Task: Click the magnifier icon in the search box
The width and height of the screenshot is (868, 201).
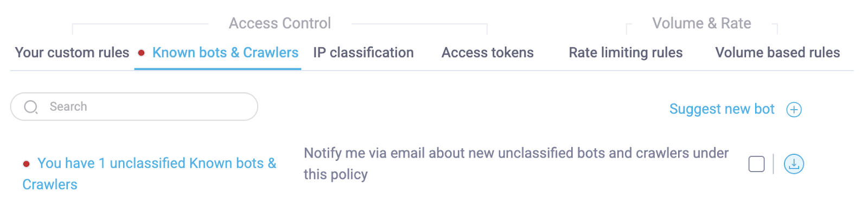Action: pyautogui.click(x=31, y=107)
